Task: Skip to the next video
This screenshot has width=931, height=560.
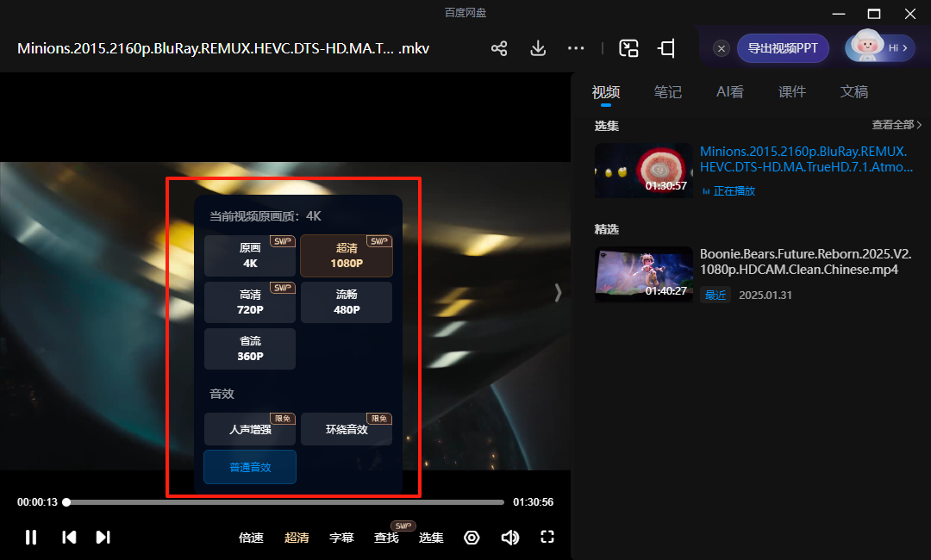Action: 103,538
